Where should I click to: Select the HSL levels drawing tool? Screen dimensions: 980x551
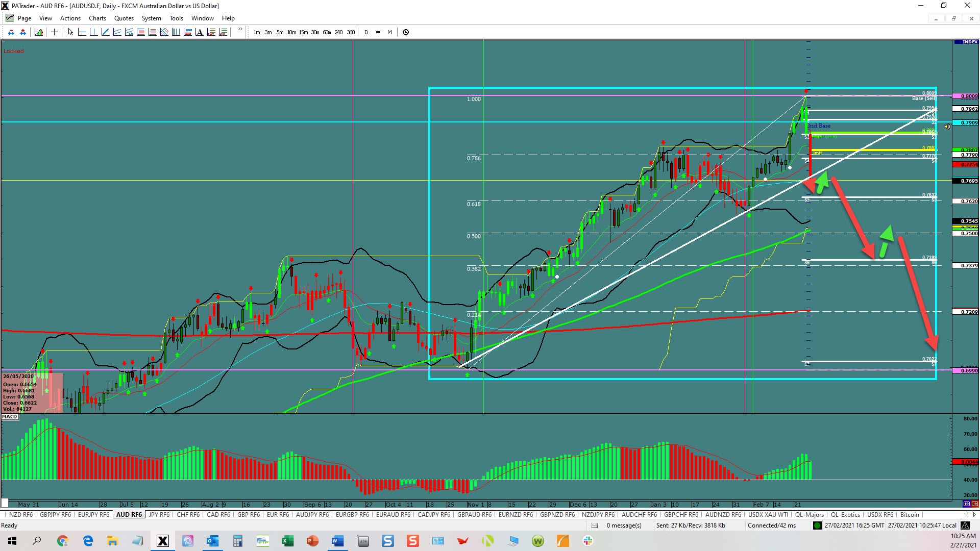coord(223,32)
